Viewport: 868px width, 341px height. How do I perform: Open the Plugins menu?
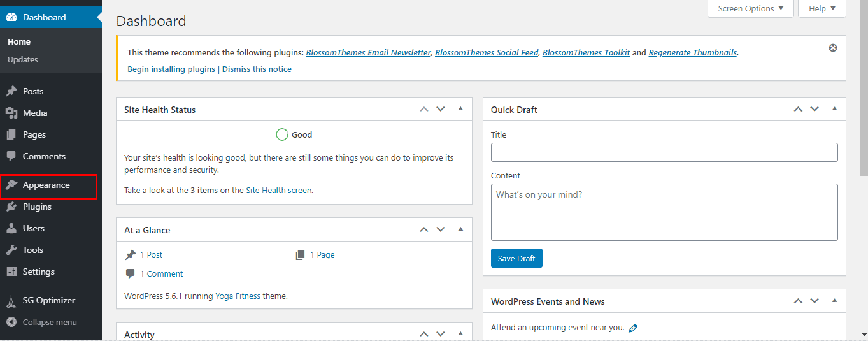coord(37,207)
